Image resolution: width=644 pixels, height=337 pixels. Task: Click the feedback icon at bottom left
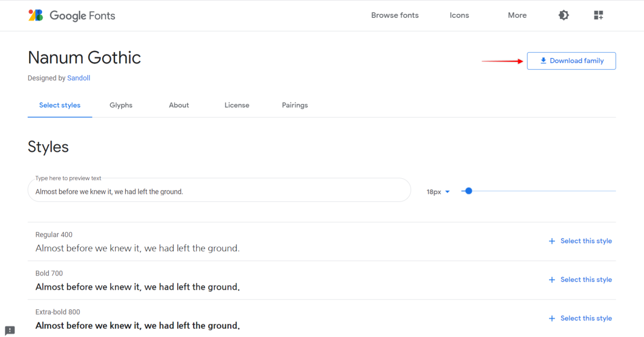10,330
